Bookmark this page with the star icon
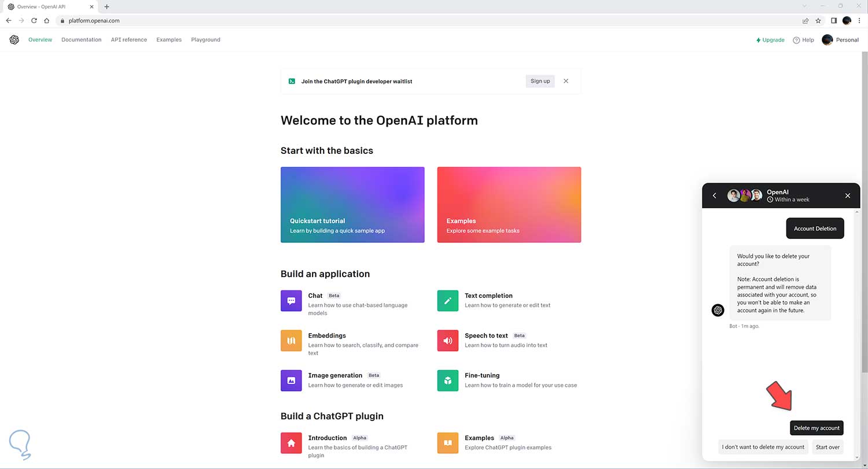Screen dimensions: 868x469 pos(818,20)
